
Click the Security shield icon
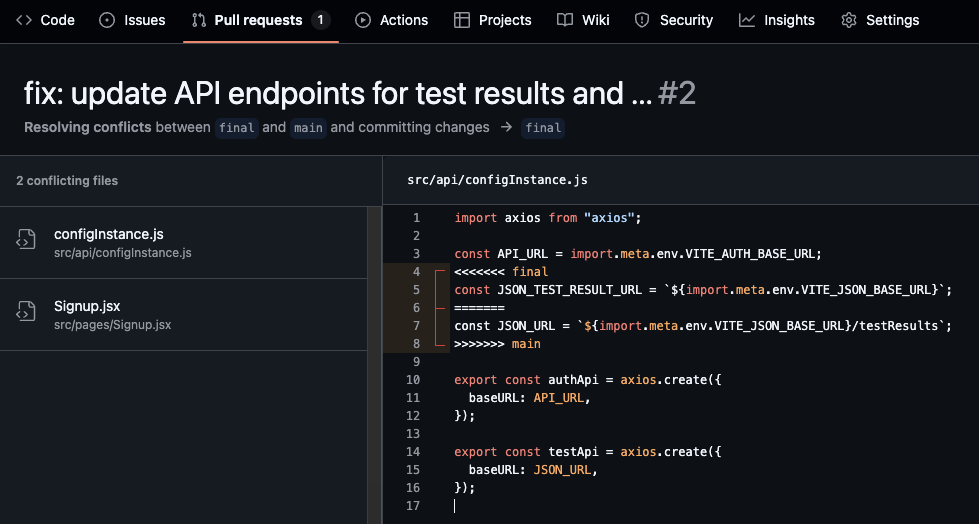click(x=642, y=20)
